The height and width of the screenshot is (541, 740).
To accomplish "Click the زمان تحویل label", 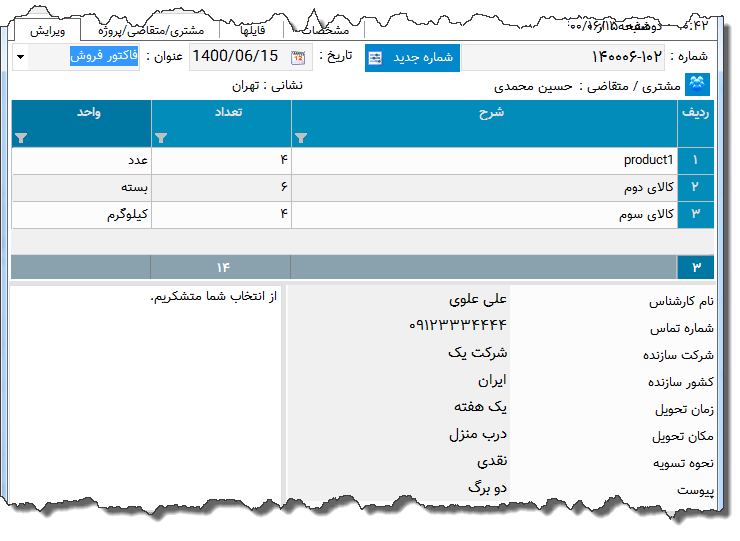I will (684, 410).
